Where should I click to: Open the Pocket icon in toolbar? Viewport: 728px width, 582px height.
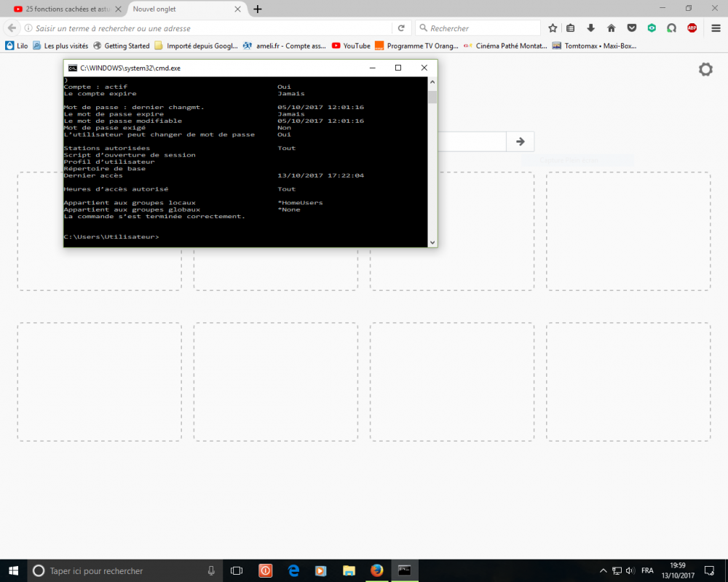click(x=632, y=28)
